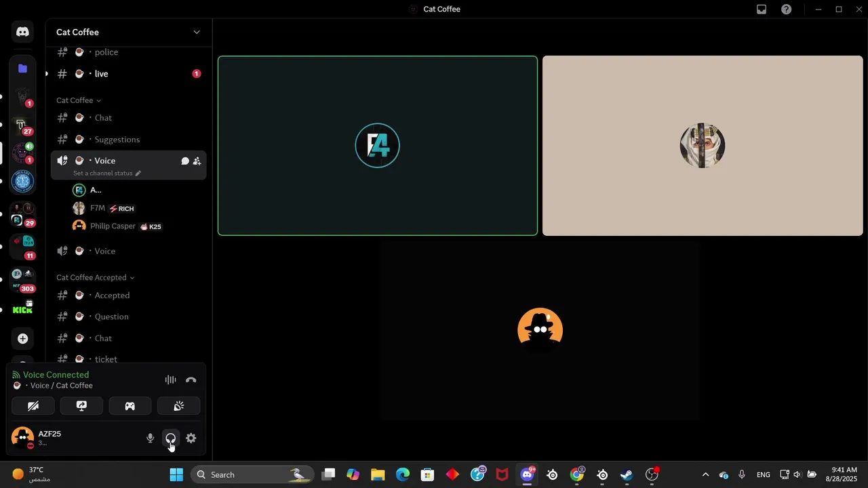The height and width of the screenshot is (488, 868).
Task: Open McAfee from the taskbar
Action: (502, 474)
